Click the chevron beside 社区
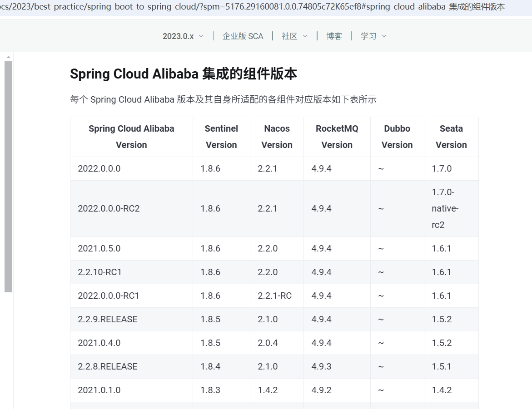The image size is (532, 409). [x=305, y=36]
